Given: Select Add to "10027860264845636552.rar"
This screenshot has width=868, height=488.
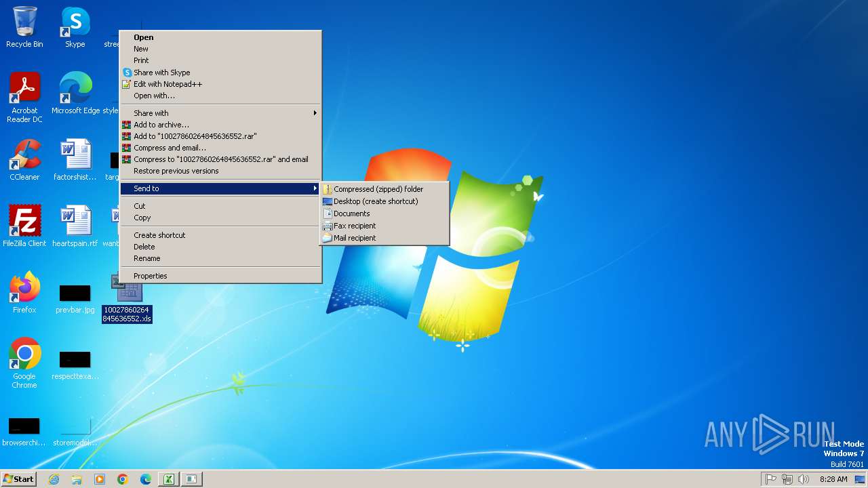Looking at the screenshot, I should point(220,136).
